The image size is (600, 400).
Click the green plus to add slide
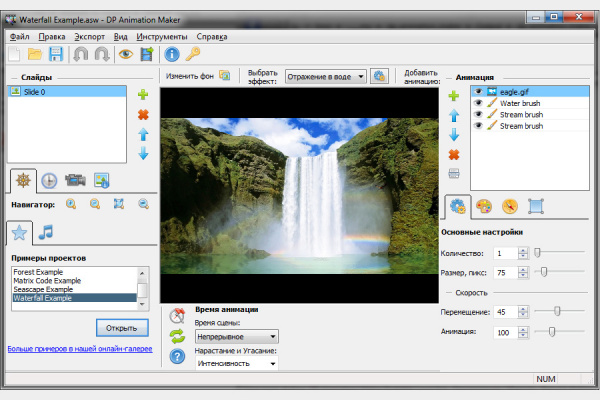pyautogui.click(x=143, y=94)
